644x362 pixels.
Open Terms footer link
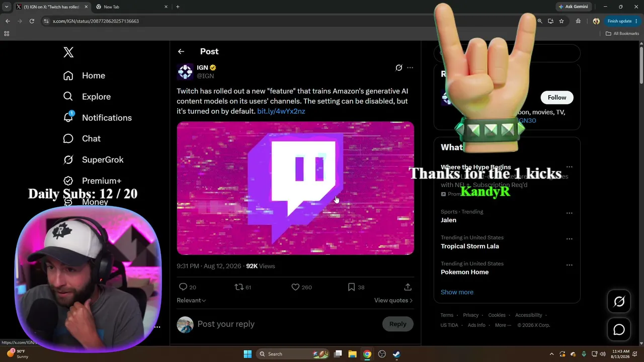447,315
